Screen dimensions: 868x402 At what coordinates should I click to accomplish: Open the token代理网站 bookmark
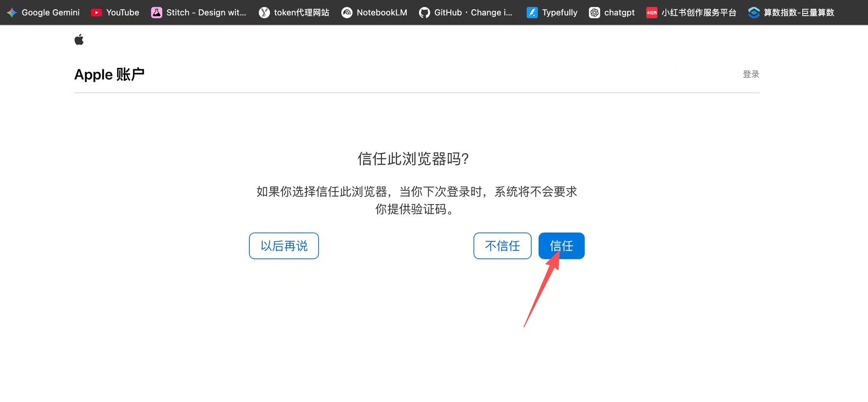click(x=294, y=12)
